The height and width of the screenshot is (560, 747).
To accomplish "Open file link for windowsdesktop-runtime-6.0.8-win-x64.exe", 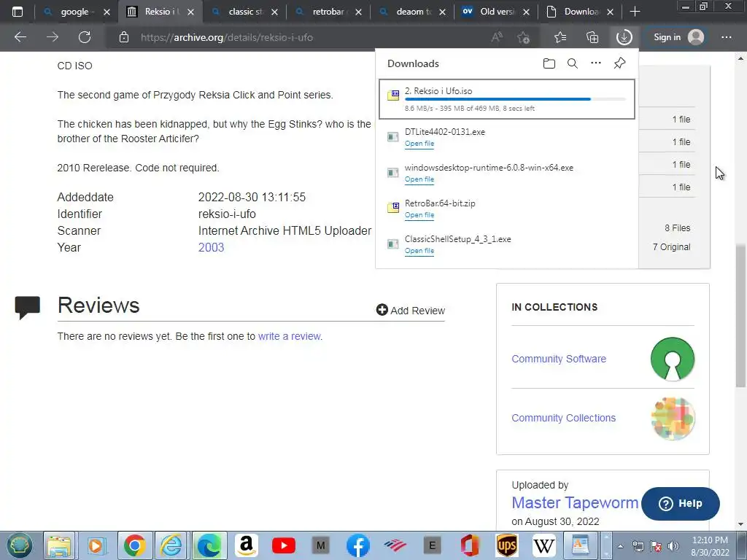I will tap(419, 179).
